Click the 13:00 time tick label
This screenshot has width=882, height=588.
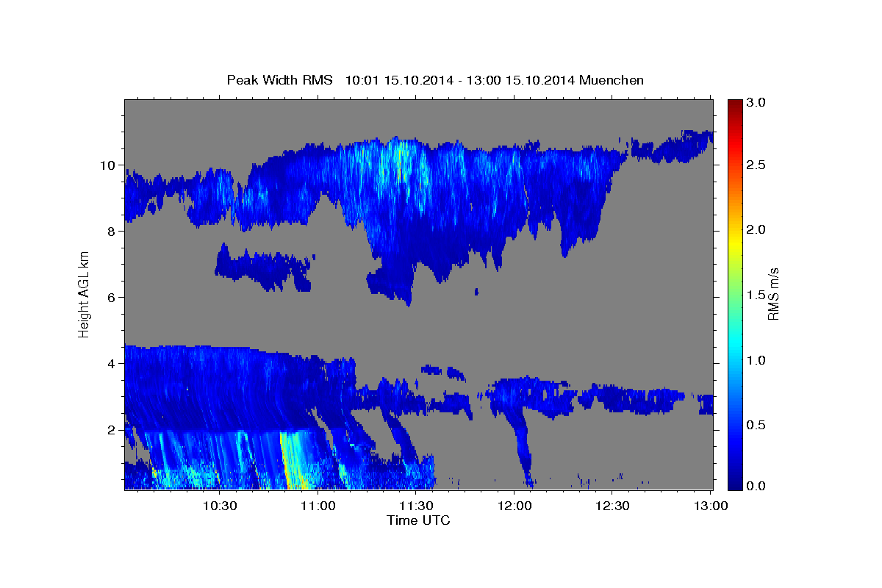coord(710,506)
